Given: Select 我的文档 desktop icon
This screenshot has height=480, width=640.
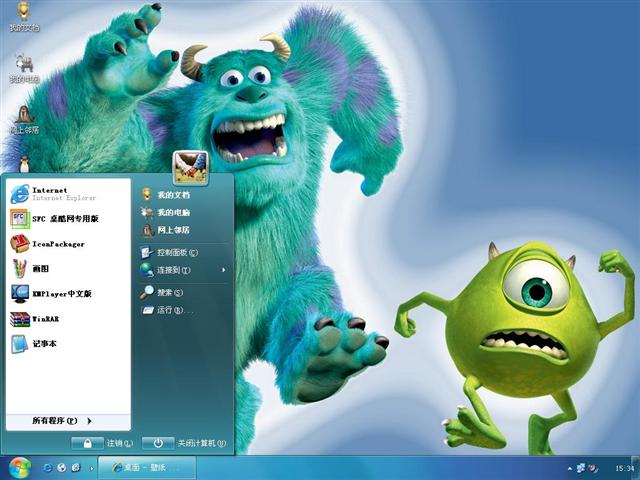Looking at the screenshot, I should [x=24, y=17].
